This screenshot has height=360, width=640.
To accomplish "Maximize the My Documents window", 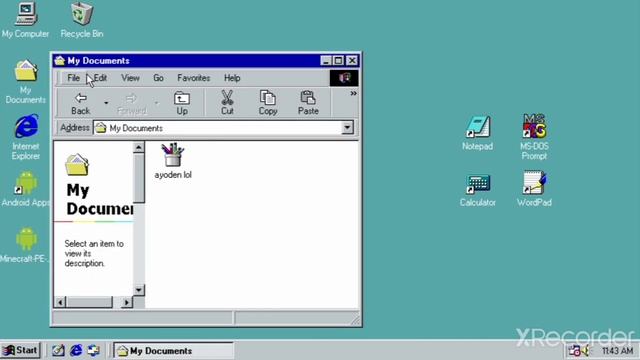I will (338, 61).
